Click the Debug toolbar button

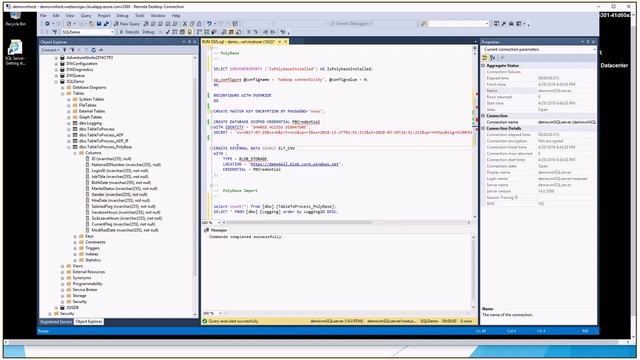[x=148, y=32]
